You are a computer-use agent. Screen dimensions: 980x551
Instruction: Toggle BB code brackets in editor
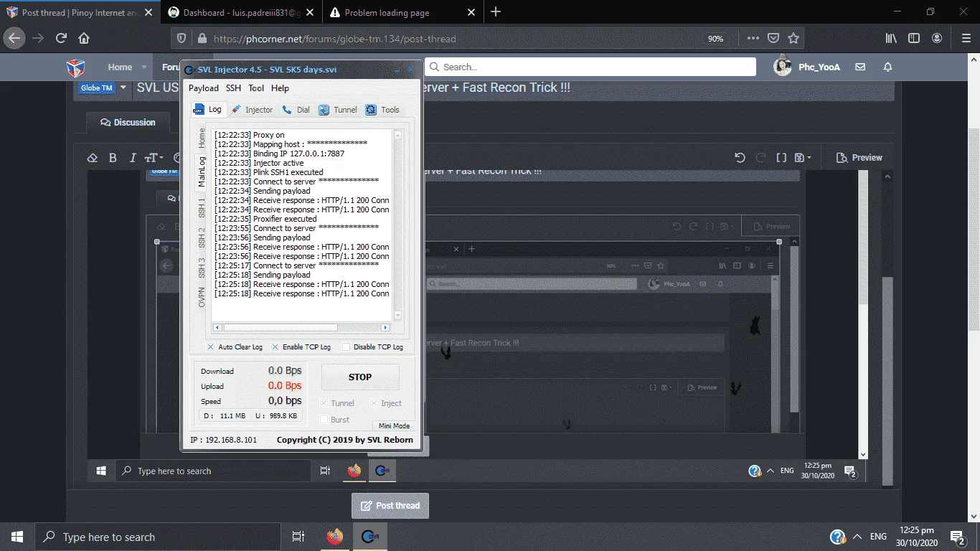point(782,158)
